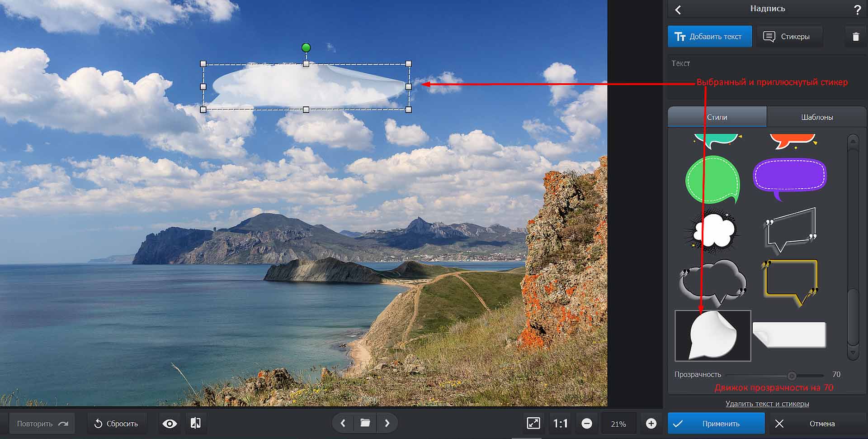Screen dimensions: 868x439
Task: Set zoom to 1:1 actual size
Action: 561,424
